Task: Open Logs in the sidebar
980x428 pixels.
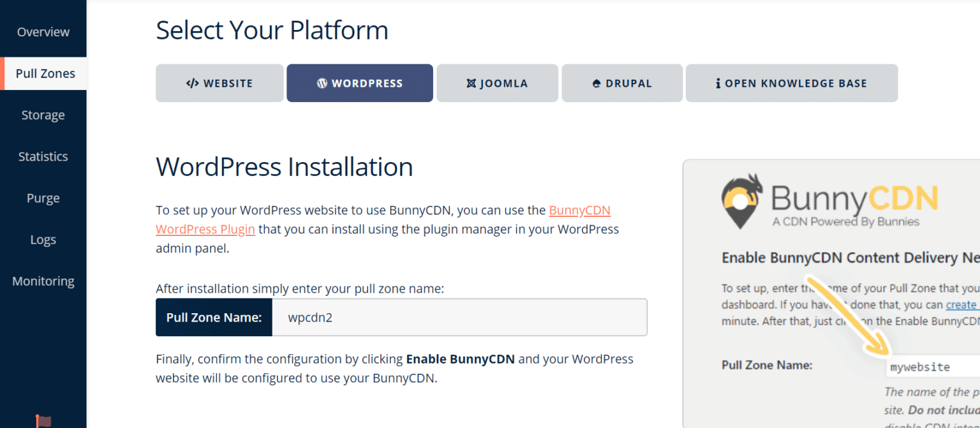Action: pos(43,240)
